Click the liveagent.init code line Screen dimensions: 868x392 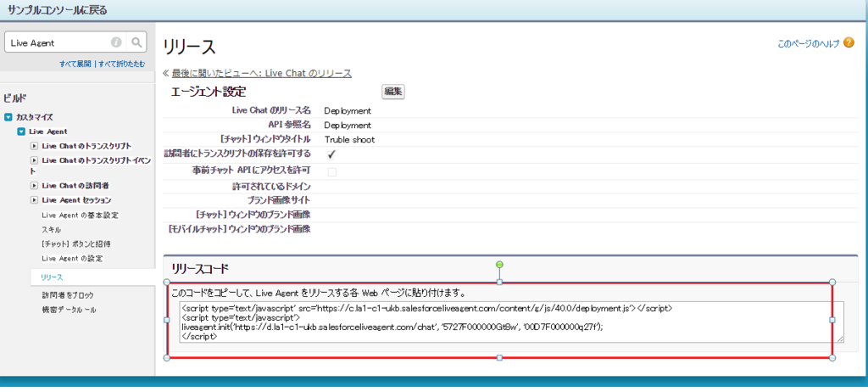click(x=392, y=328)
